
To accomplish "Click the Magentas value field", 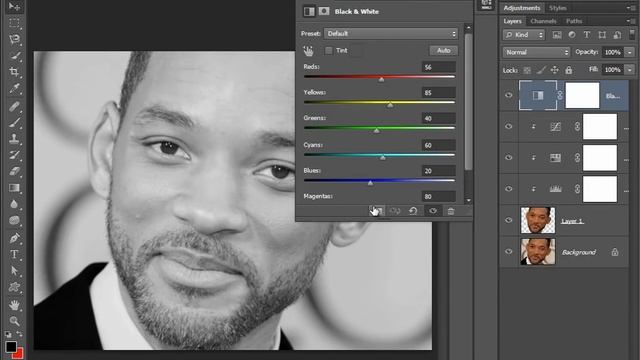I will tap(438, 196).
